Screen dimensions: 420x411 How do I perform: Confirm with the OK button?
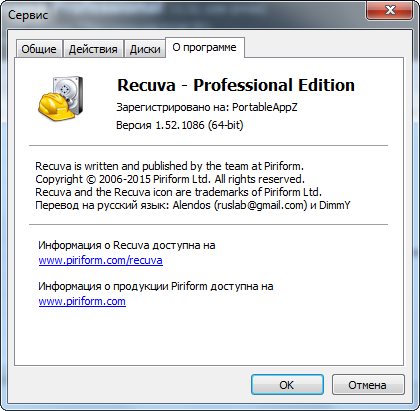pos(287,385)
